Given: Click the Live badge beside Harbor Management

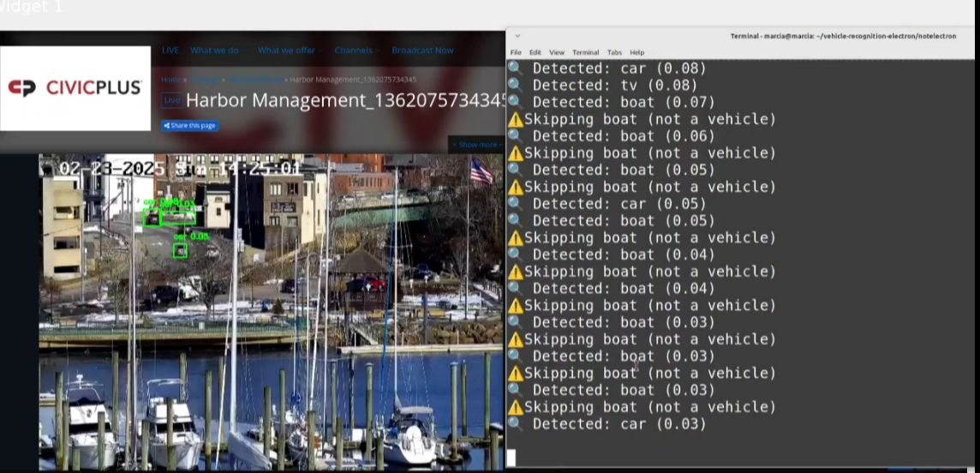Looking at the screenshot, I should (171, 100).
